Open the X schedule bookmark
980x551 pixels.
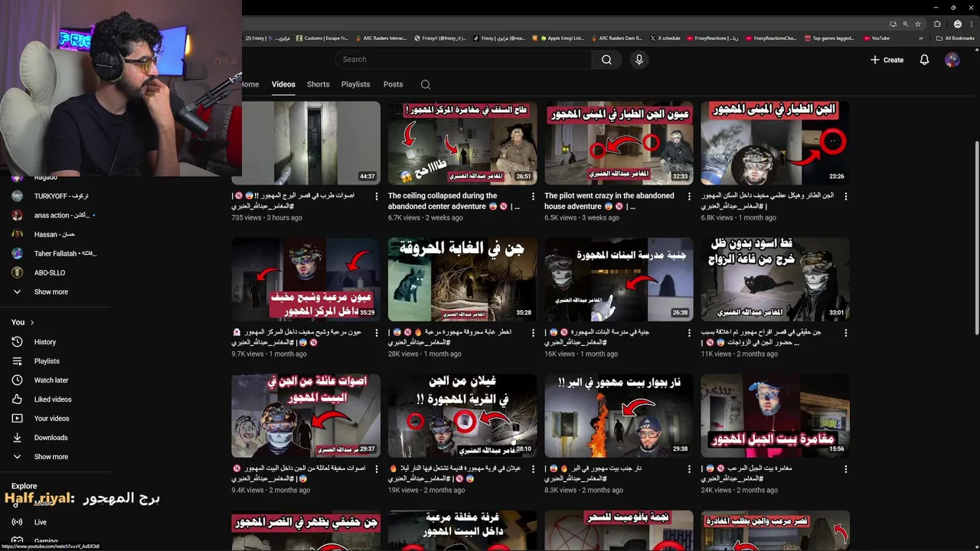coord(665,38)
